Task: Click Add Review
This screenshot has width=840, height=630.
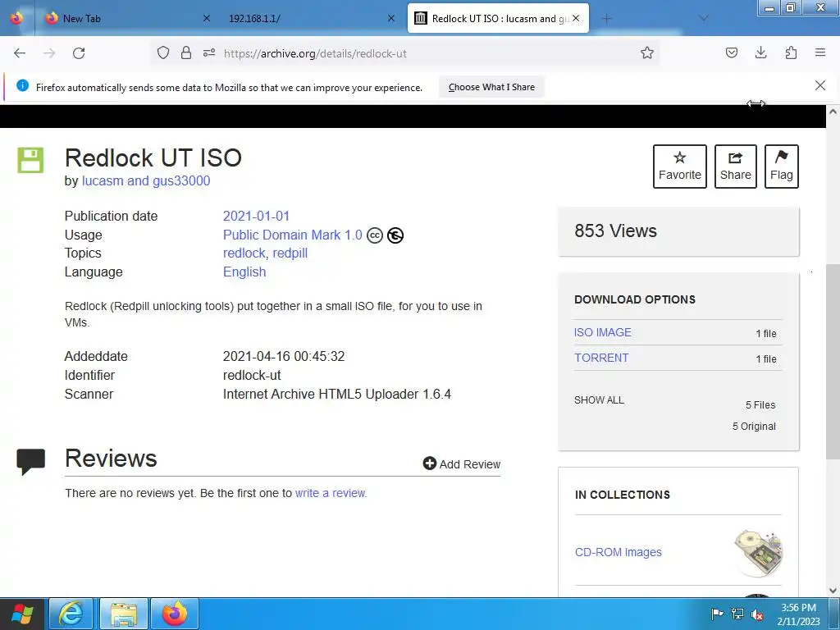Action: (x=462, y=464)
